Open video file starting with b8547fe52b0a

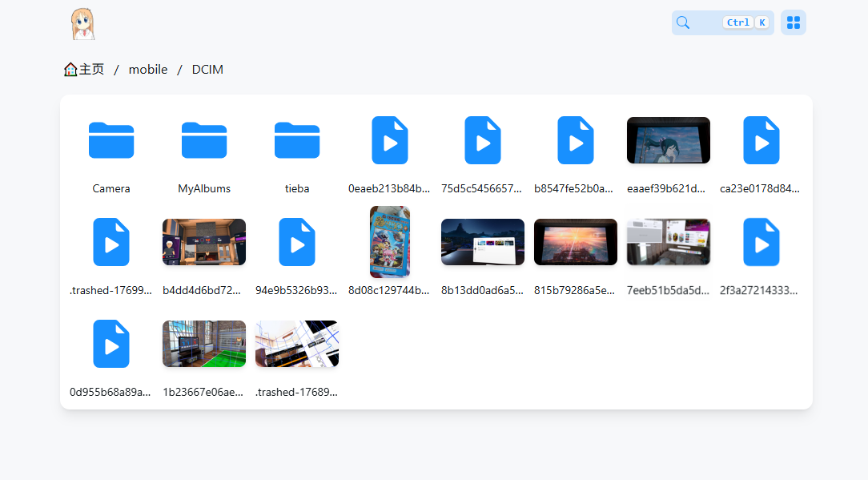[576, 141]
